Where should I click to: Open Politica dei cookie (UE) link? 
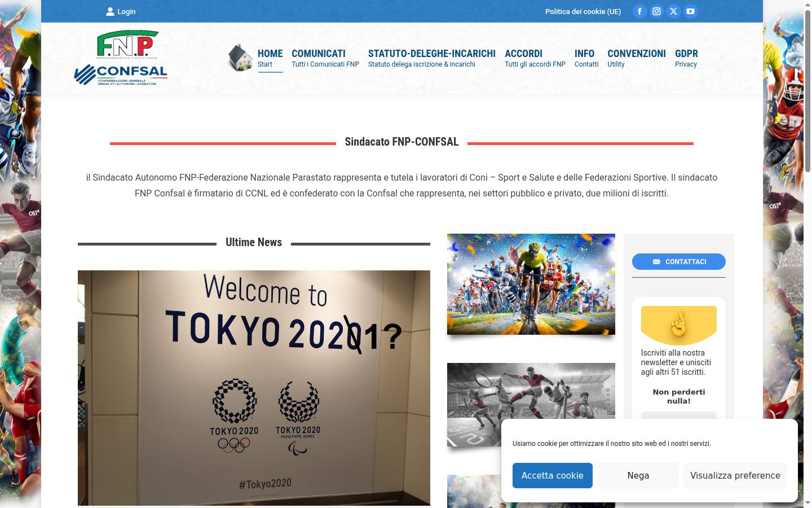[583, 11]
